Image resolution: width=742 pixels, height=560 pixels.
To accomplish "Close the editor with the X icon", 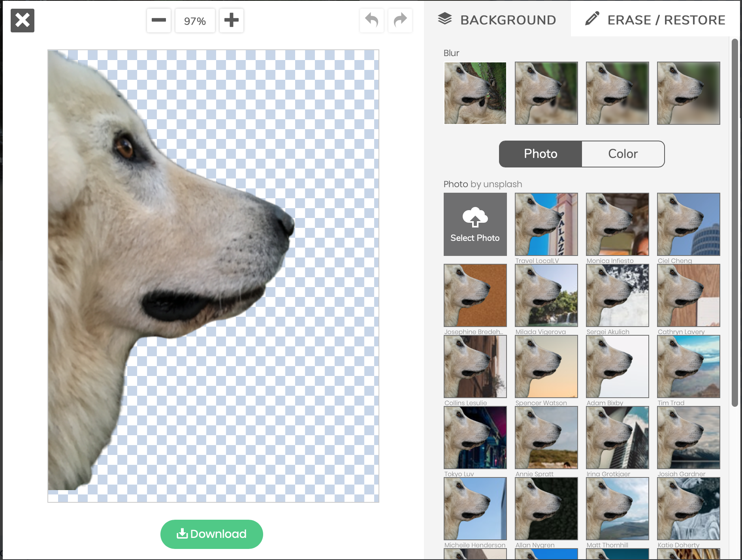I will tap(22, 20).
